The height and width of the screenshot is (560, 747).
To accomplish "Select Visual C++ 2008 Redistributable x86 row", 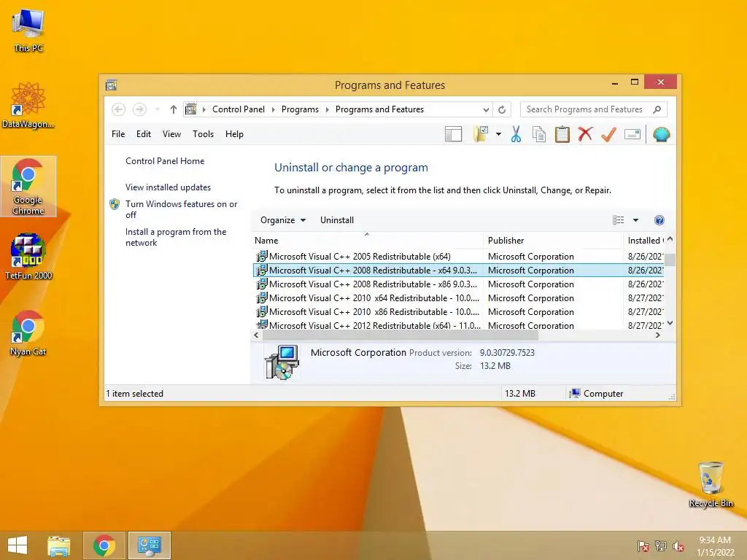I will [458, 284].
